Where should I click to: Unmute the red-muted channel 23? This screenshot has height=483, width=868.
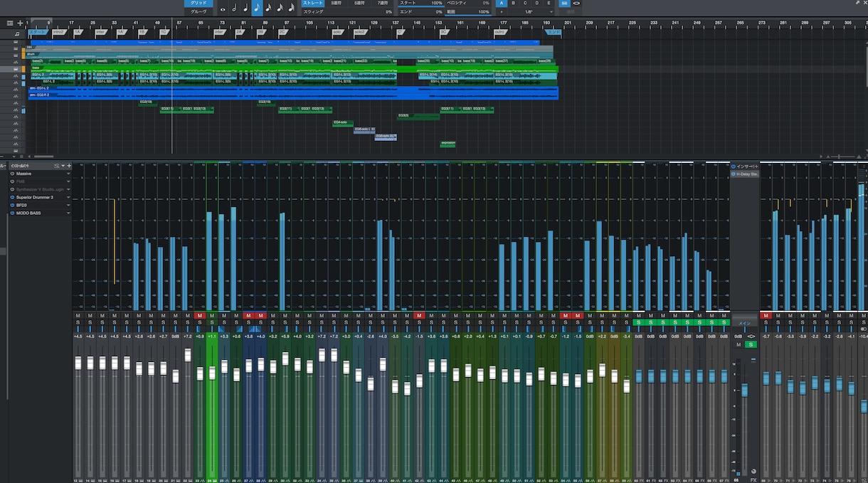coord(200,315)
